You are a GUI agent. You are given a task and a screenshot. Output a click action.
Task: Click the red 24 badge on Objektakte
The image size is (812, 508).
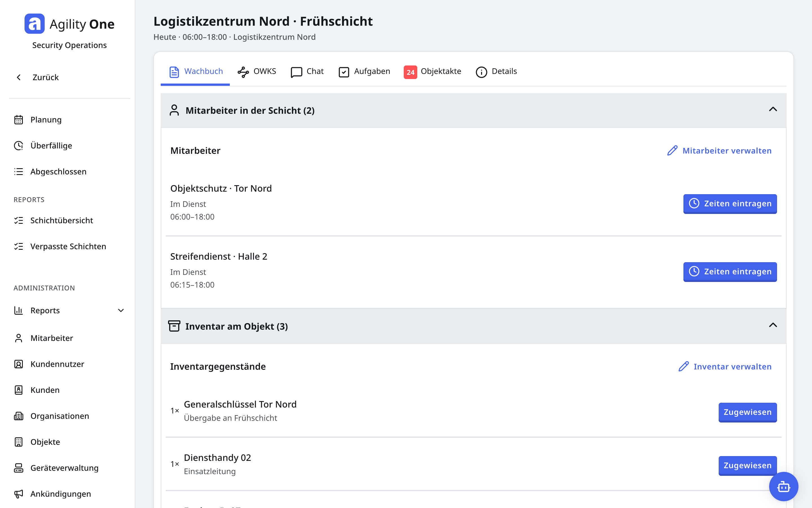[410, 72]
